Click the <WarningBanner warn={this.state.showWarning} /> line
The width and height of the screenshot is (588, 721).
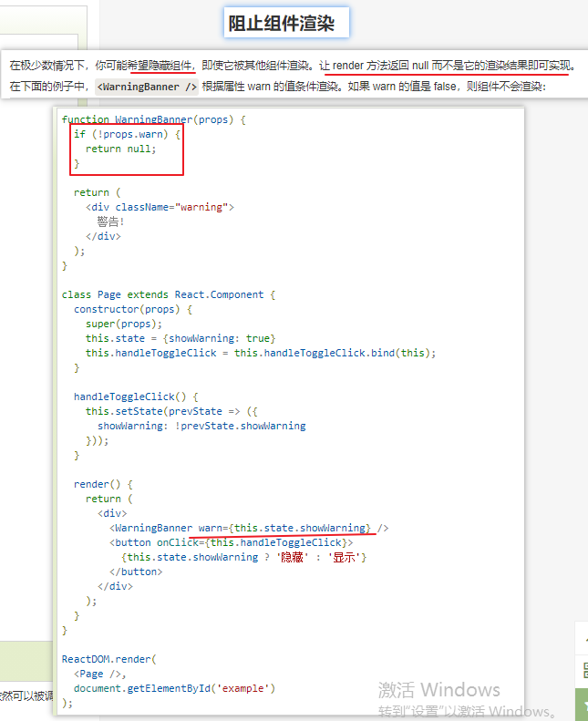(249, 528)
